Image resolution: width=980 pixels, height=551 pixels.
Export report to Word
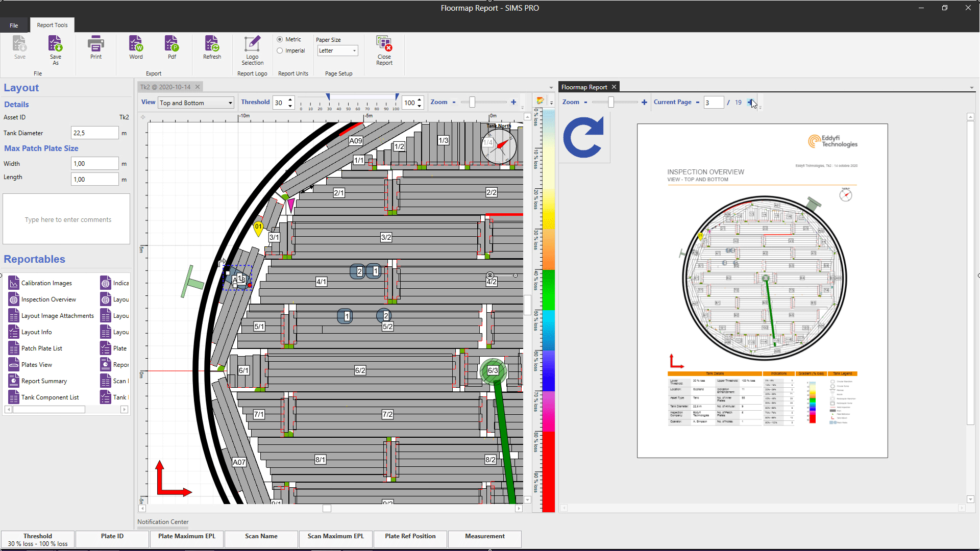[136, 47]
